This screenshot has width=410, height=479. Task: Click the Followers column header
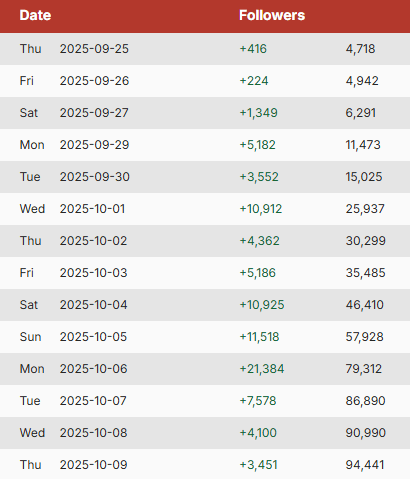(x=272, y=15)
